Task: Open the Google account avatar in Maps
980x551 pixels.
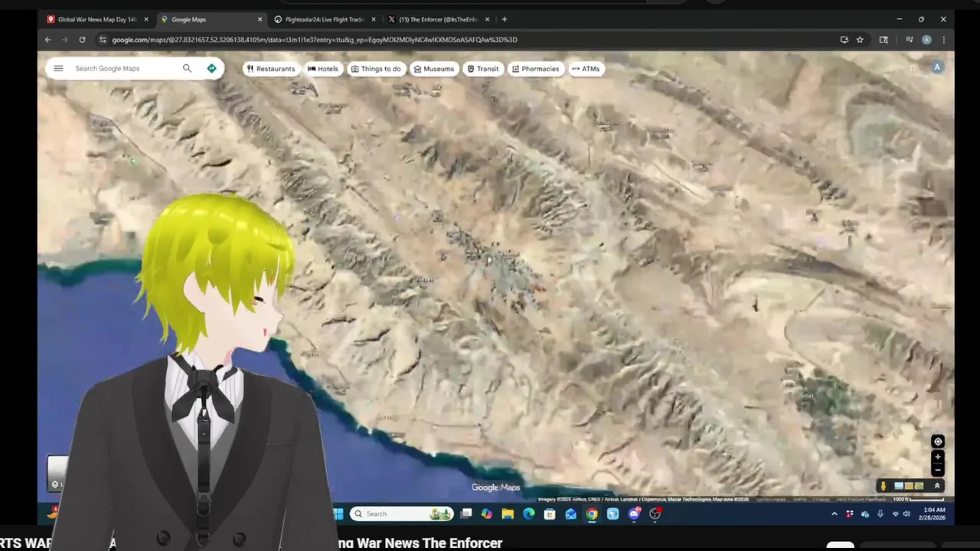Action: [x=936, y=67]
